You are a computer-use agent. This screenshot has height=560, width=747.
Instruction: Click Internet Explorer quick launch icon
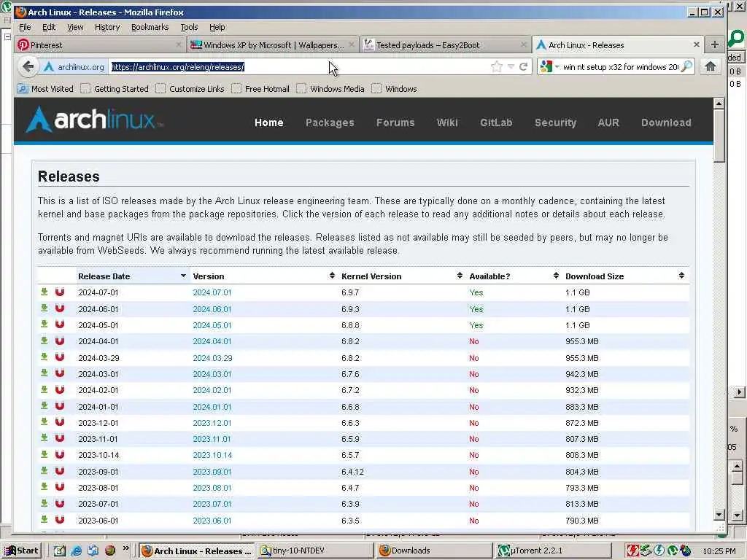[76, 551]
